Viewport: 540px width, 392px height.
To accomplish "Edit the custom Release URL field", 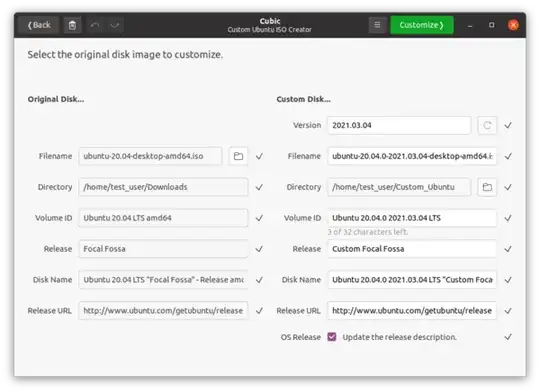I will 412,311.
